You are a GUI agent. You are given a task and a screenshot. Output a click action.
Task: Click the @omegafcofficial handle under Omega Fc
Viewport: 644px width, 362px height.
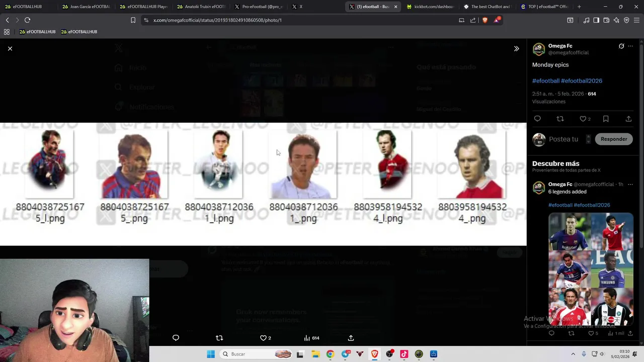pos(569,52)
